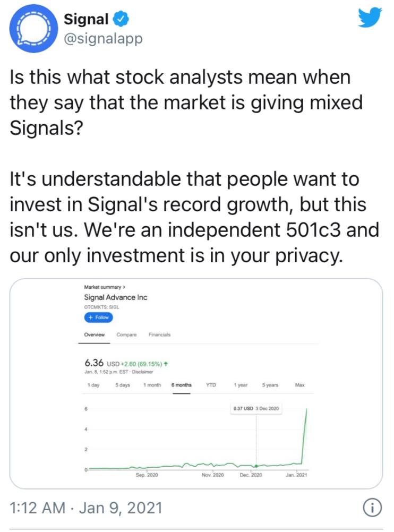
Task: Select the Max range
Action: coord(299,385)
